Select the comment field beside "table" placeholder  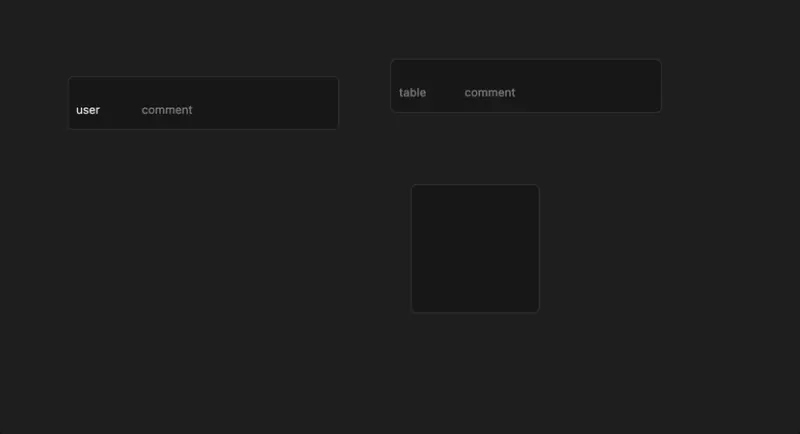coord(490,92)
